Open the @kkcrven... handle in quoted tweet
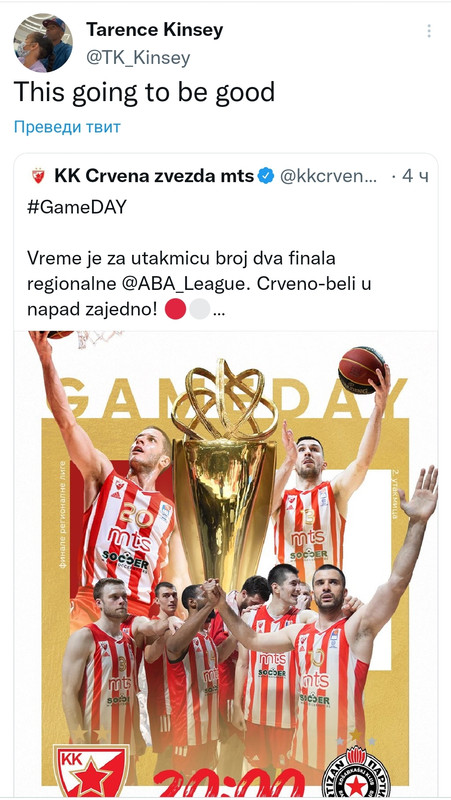The width and height of the screenshot is (451, 800). coord(329,176)
